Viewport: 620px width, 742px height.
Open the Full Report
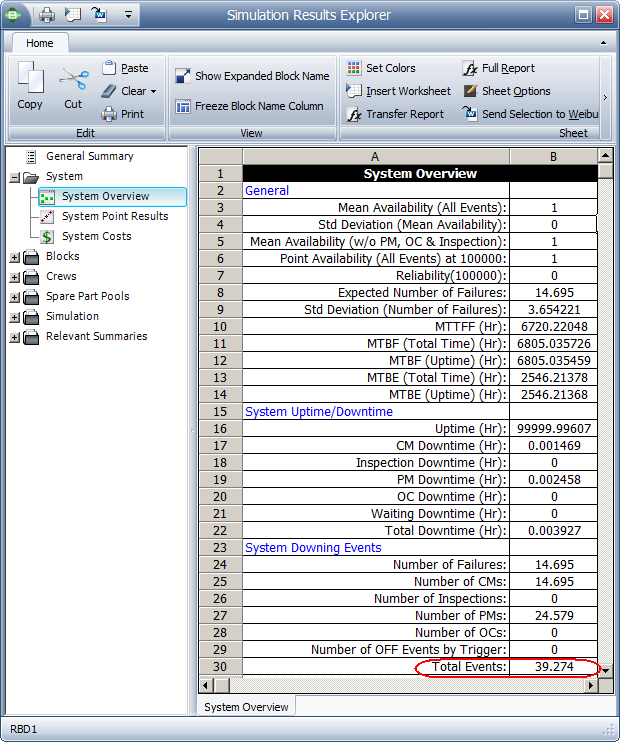[499, 68]
